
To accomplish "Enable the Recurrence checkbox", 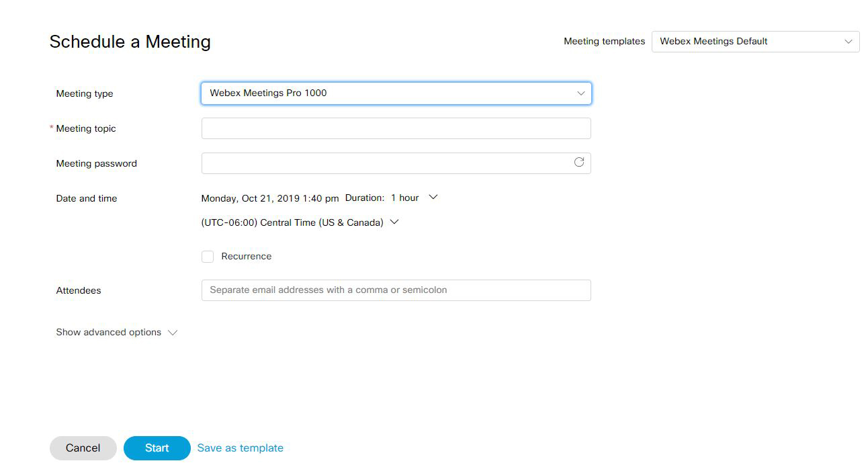I will [x=208, y=257].
